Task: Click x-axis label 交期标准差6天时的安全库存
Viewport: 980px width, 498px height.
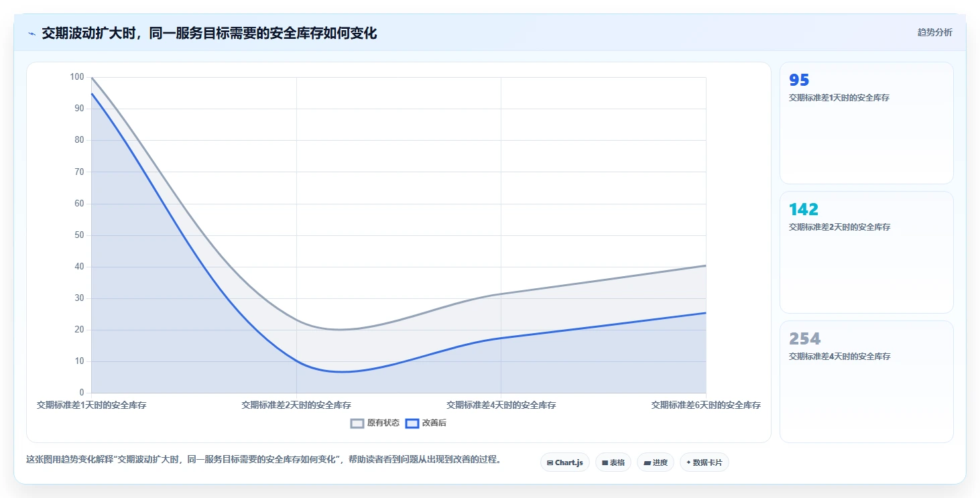Action: (706, 405)
